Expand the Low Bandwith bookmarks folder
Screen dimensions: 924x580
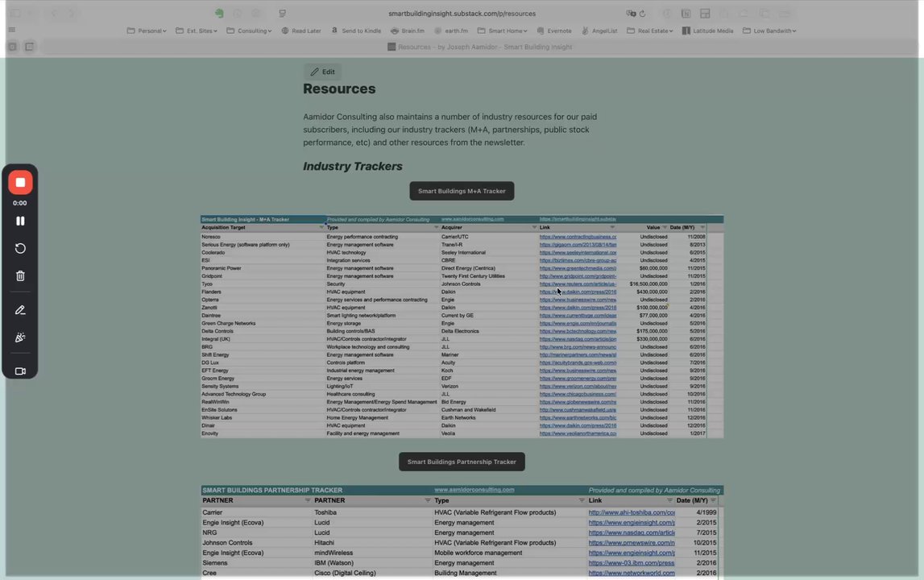[769, 31]
